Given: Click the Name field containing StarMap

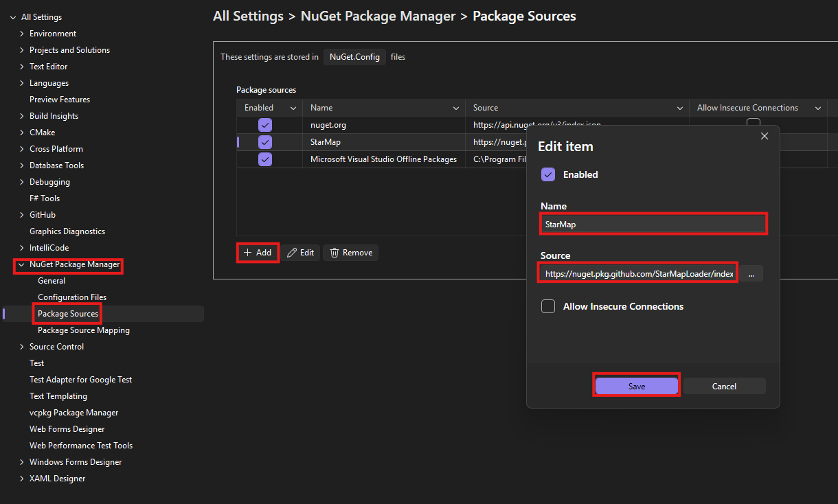Looking at the screenshot, I should coord(653,223).
